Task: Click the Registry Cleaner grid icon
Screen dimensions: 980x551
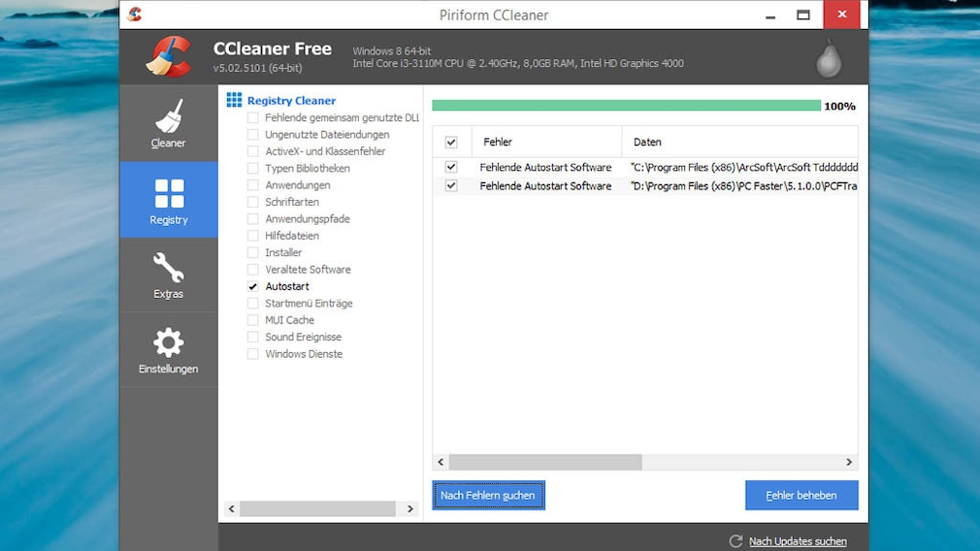Action: [234, 100]
